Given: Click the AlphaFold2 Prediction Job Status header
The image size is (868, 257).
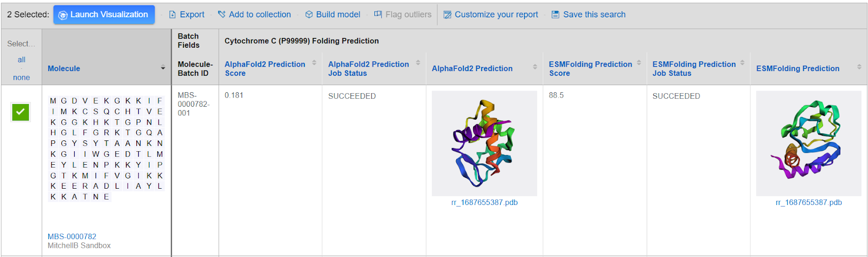Looking at the screenshot, I should pyautogui.click(x=368, y=68).
